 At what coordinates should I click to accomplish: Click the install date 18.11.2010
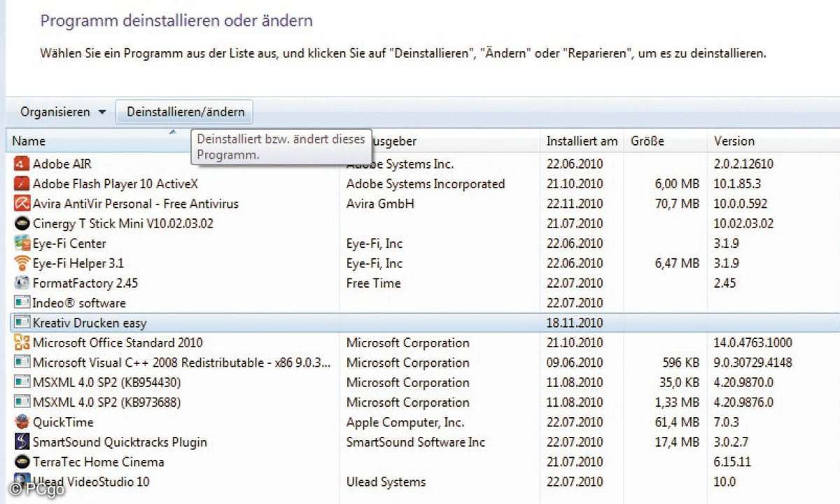pyautogui.click(x=575, y=323)
